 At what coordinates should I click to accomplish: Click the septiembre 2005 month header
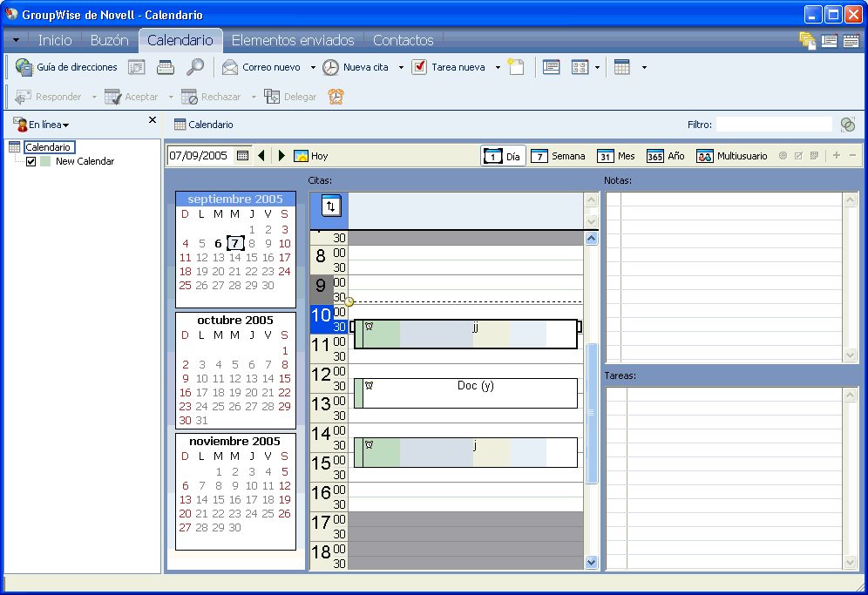click(x=235, y=199)
